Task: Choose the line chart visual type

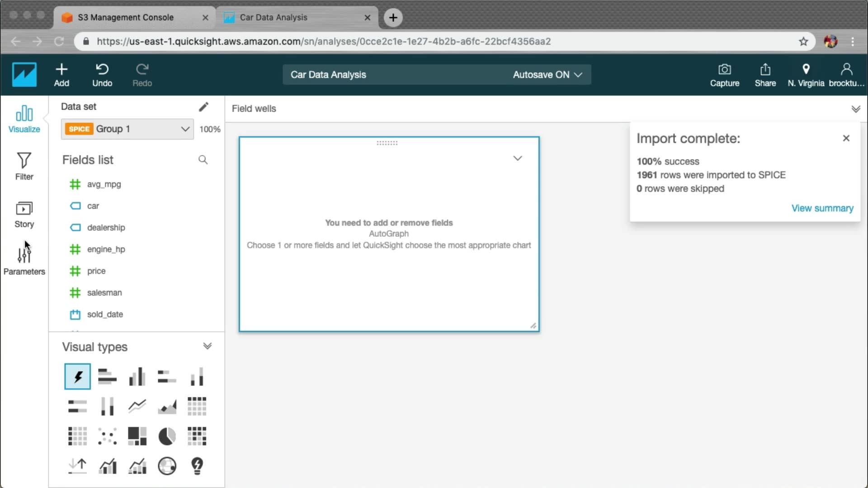Action: click(x=137, y=406)
